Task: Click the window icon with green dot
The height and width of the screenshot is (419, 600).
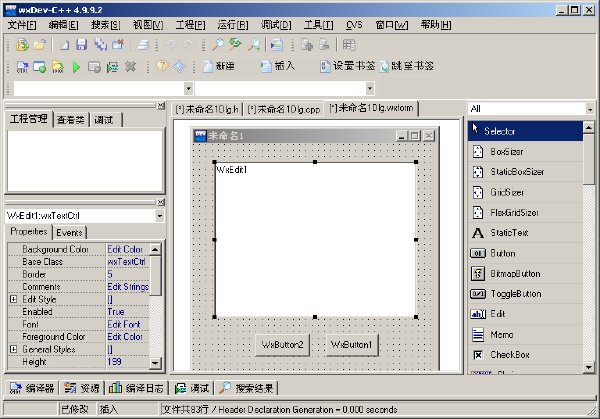Action: point(39,67)
